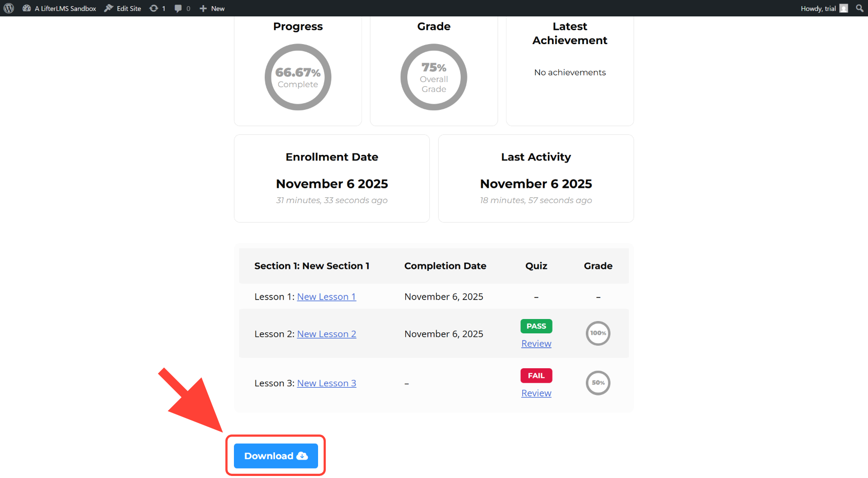Open the New Lesson 3 link

coord(326,384)
